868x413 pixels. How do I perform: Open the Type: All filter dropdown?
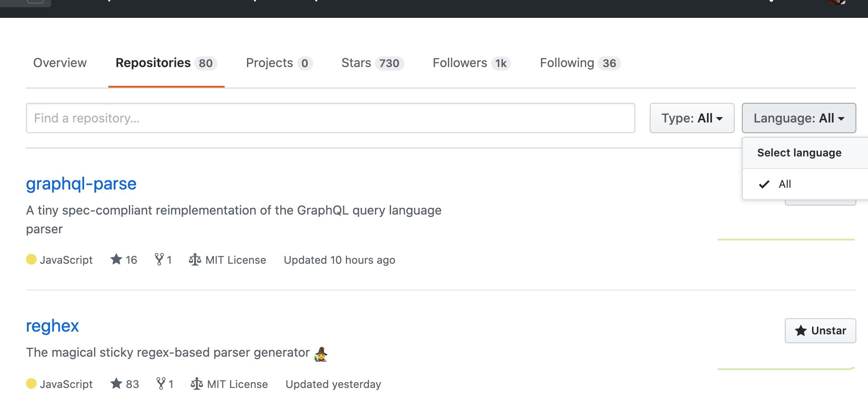coord(692,118)
